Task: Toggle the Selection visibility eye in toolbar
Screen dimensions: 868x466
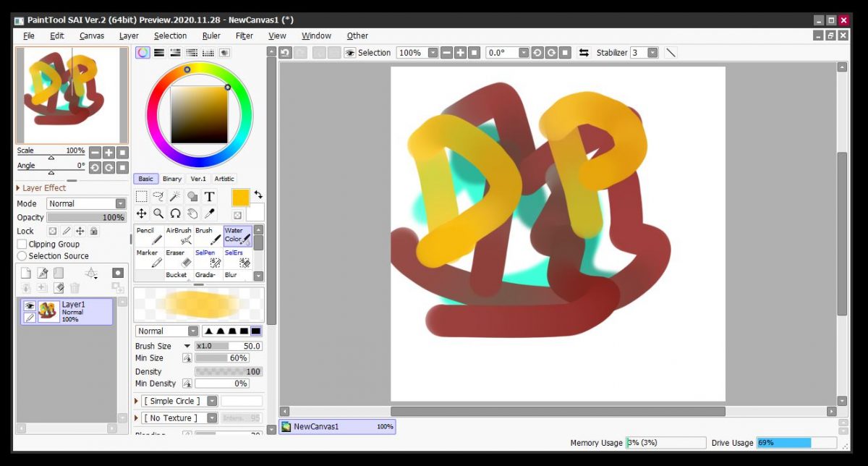Action: pos(350,53)
